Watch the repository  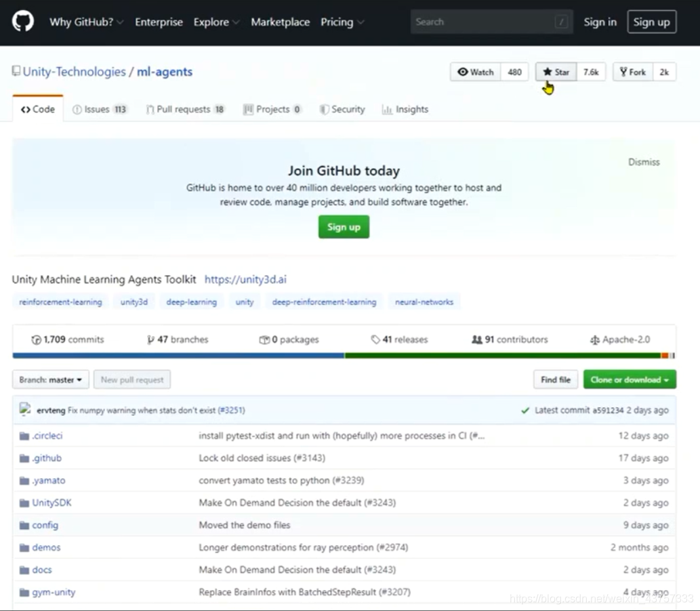tap(476, 72)
